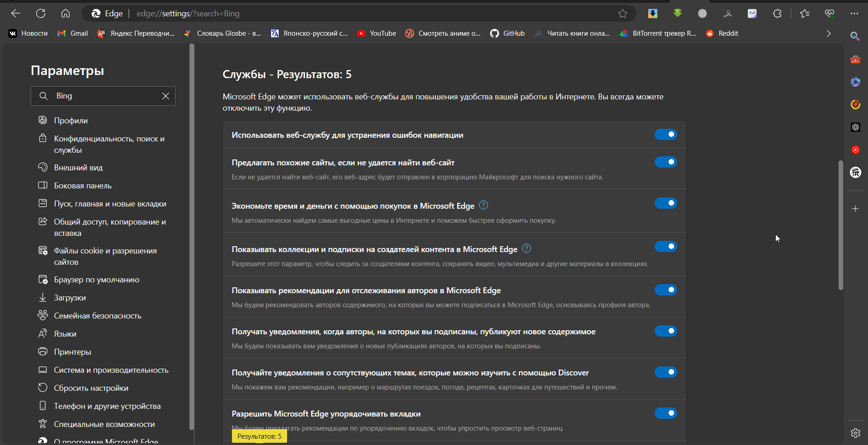Open sidebar settings via the gear icon
Screen dimensions: 868x445
click(x=855, y=433)
